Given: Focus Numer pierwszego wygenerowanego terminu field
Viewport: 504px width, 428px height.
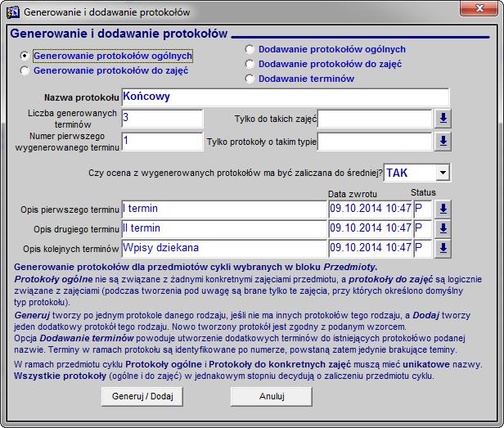Looking at the screenshot, I should click(x=162, y=141).
